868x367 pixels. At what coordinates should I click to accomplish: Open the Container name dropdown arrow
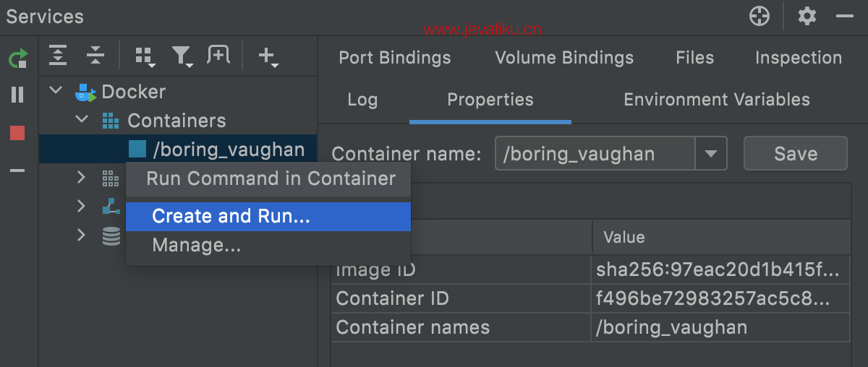(x=711, y=154)
